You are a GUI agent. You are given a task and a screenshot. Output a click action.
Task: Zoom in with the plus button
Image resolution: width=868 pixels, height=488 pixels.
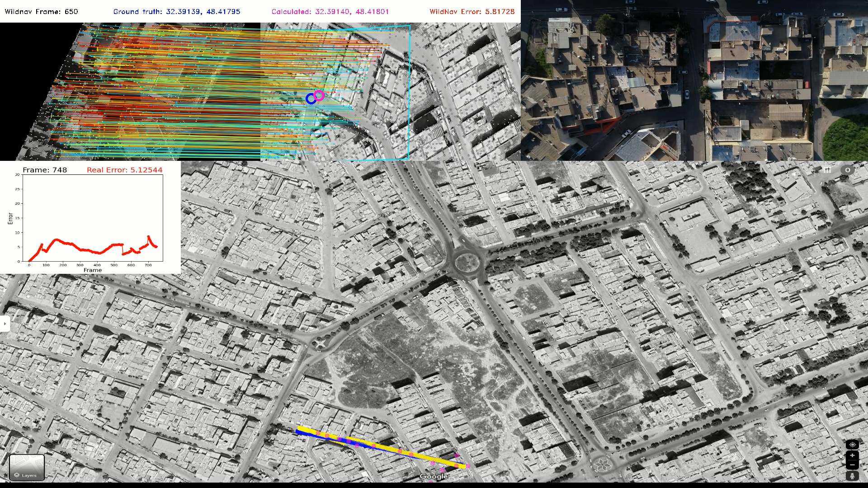(x=852, y=455)
